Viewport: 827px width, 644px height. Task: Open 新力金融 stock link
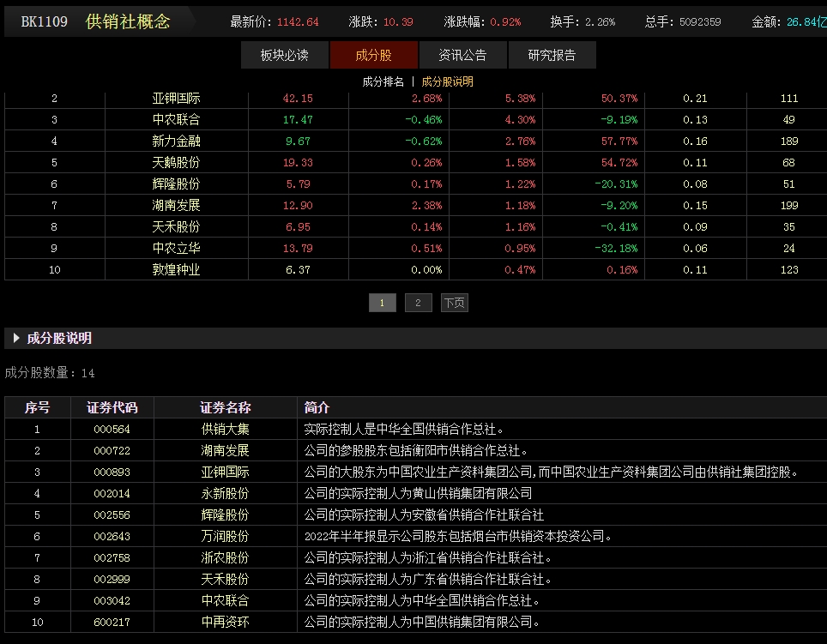tap(176, 141)
